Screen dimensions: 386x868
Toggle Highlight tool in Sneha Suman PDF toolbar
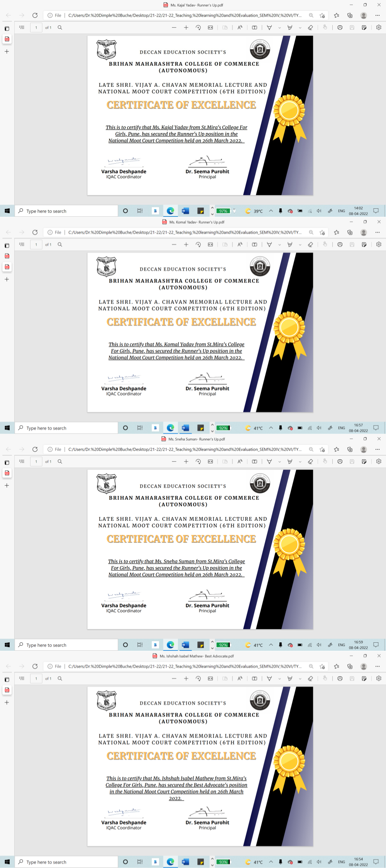pos(290,461)
